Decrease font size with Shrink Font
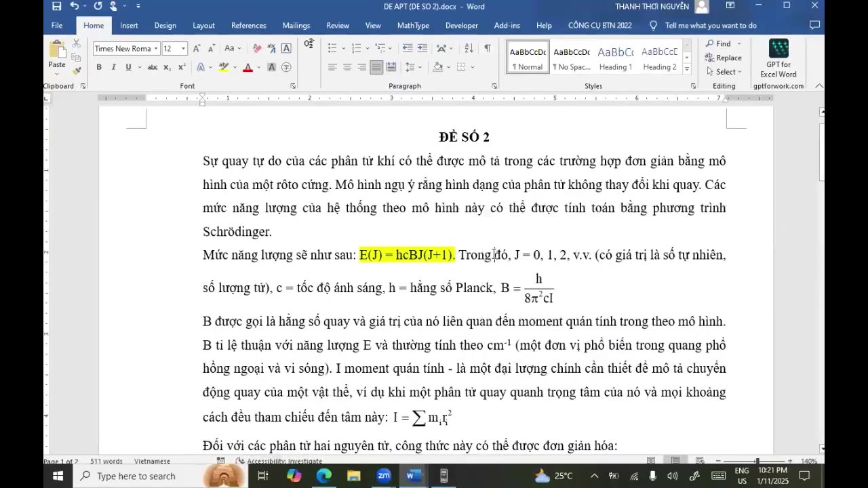 (212, 49)
